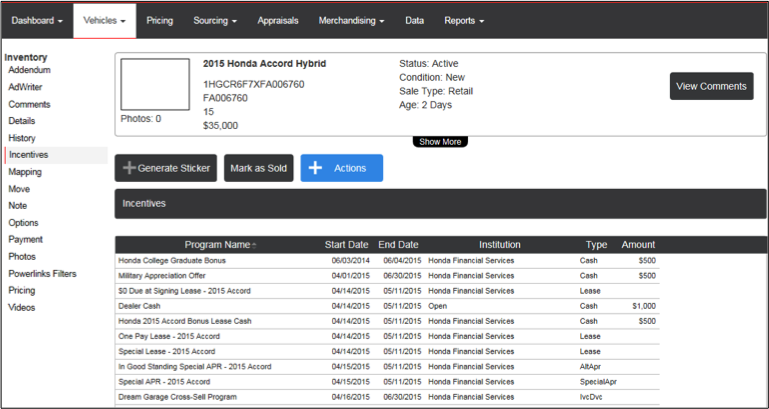
Task: Open Note in the sidebar
Action: [x=17, y=206]
